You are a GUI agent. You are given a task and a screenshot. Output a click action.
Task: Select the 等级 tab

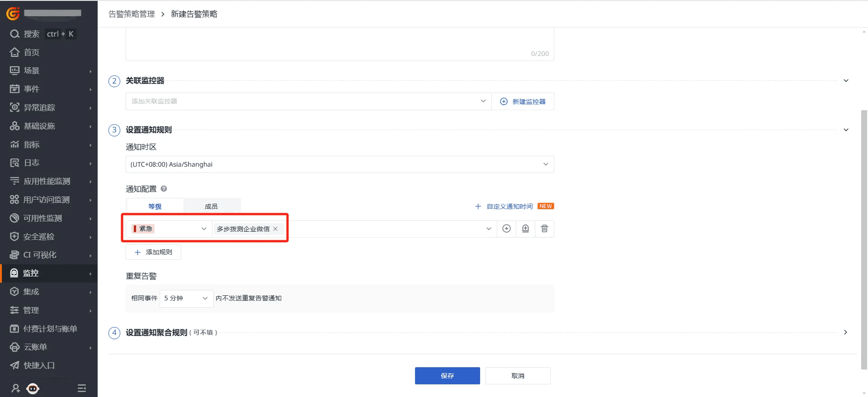[x=155, y=206]
